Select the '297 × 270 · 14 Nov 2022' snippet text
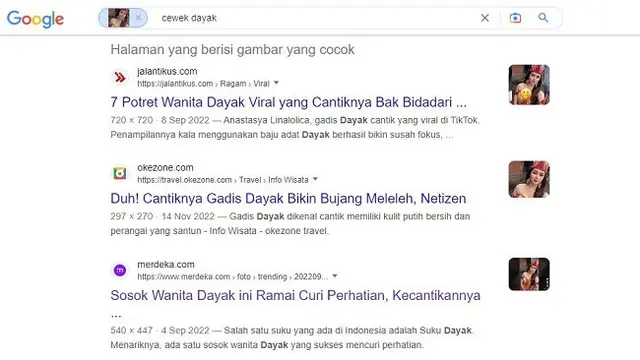Viewport: 640px width, 360px height. click(162, 216)
